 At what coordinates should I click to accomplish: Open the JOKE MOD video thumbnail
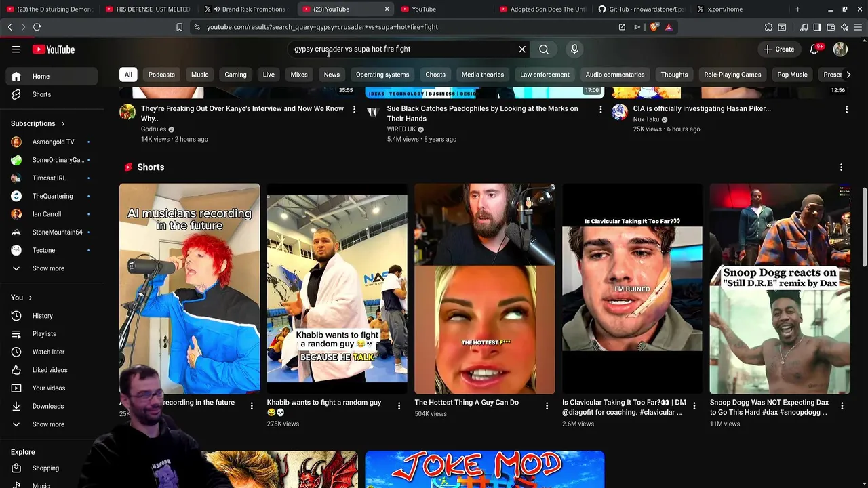485,470
